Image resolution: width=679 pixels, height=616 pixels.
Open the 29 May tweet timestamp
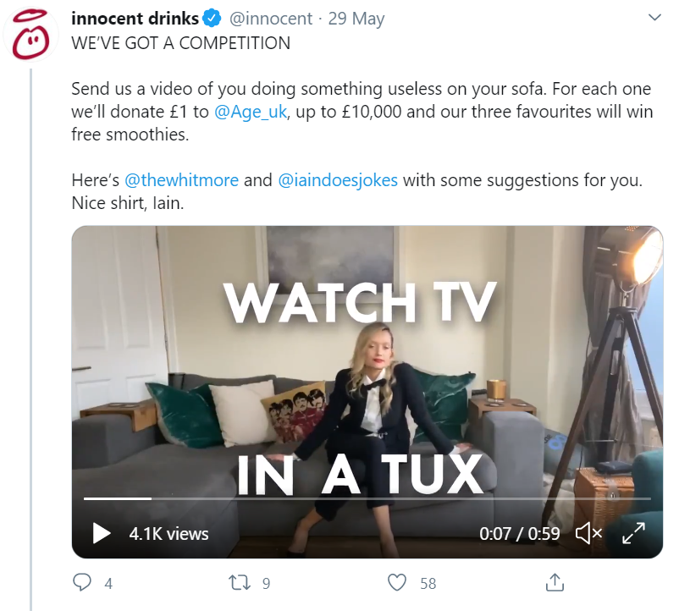click(356, 19)
